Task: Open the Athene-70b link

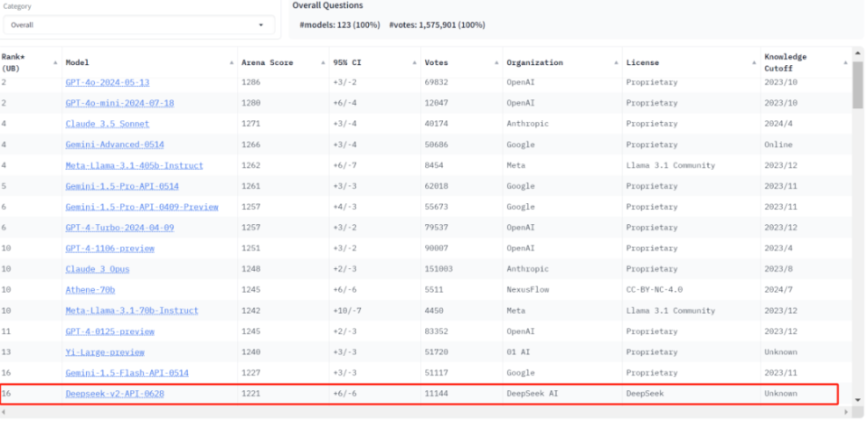Action: pos(90,290)
